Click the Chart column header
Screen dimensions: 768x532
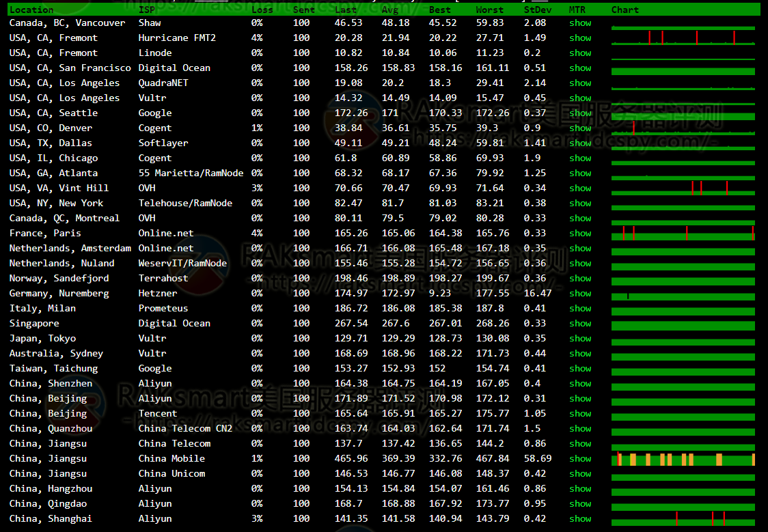(625, 10)
